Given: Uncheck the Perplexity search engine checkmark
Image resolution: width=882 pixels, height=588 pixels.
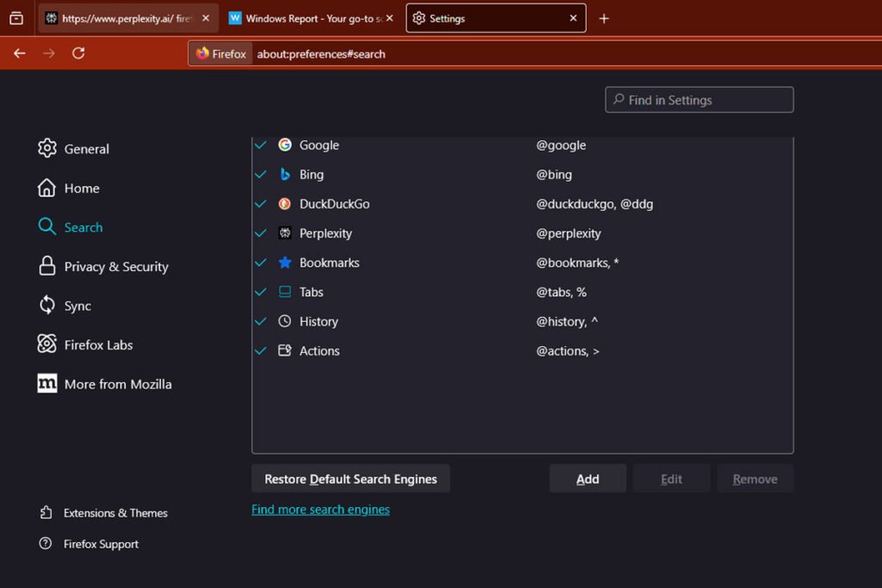Looking at the screenshot, I should tap(260, 232).
